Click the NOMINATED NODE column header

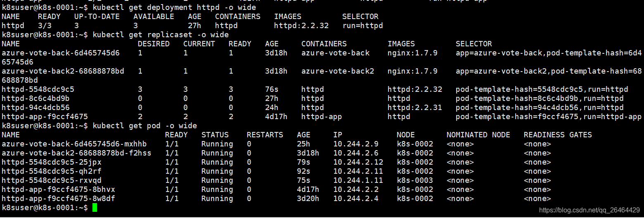pyautogui.click(x=478, y=135)
